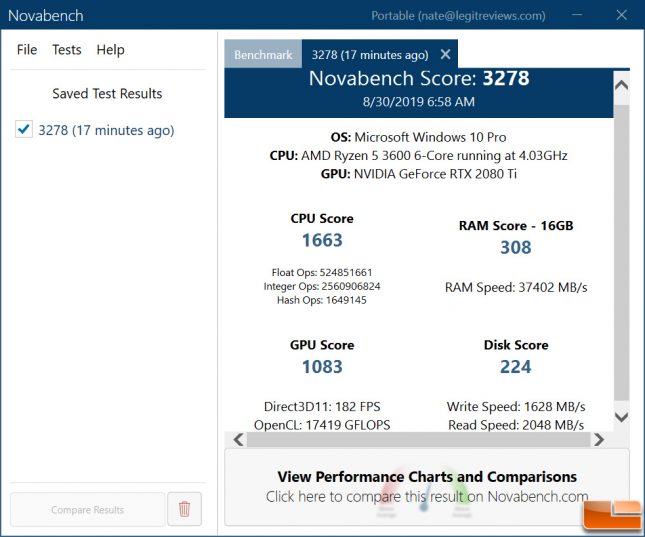Open the saved result 3278 (17 minutes ago)
Viewport: 645px width, 537px height.
[107, 130]
